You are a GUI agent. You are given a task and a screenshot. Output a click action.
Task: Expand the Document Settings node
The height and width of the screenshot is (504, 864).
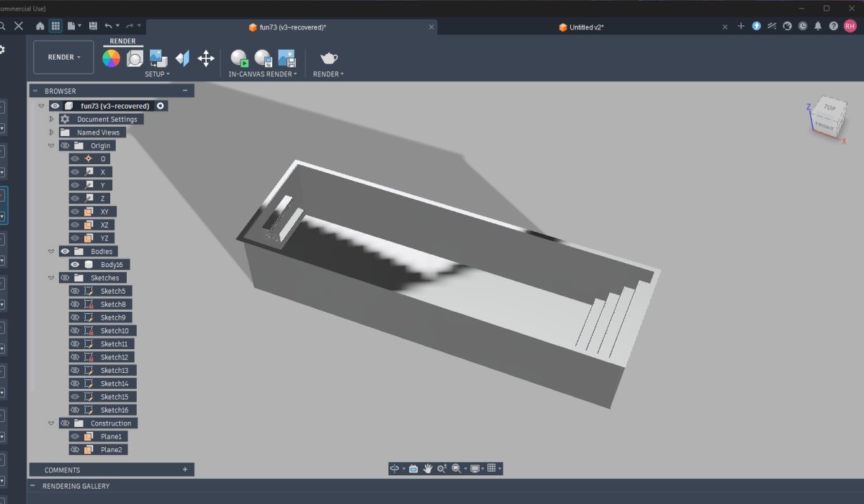51,119
